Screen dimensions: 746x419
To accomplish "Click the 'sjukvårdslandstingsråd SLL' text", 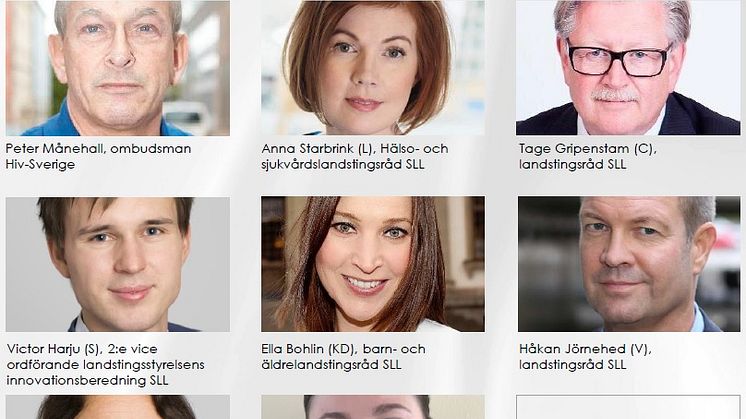I will [x=343, y=165].
